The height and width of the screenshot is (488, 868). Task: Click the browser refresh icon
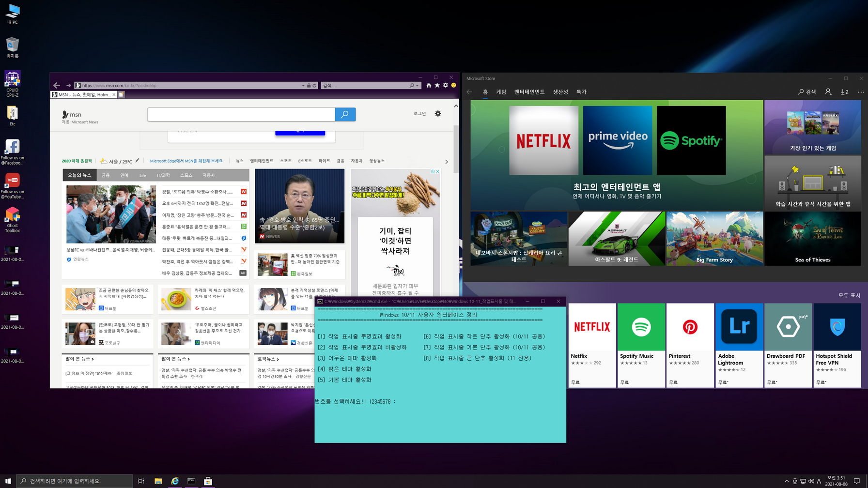point(314,86)
